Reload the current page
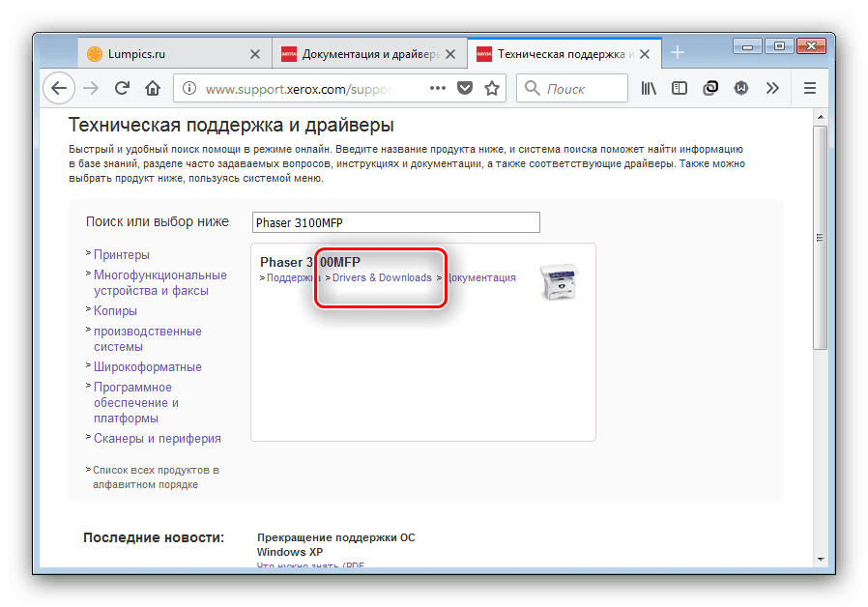This screenshot has height=607, width=868. click(x=122, y=88)
